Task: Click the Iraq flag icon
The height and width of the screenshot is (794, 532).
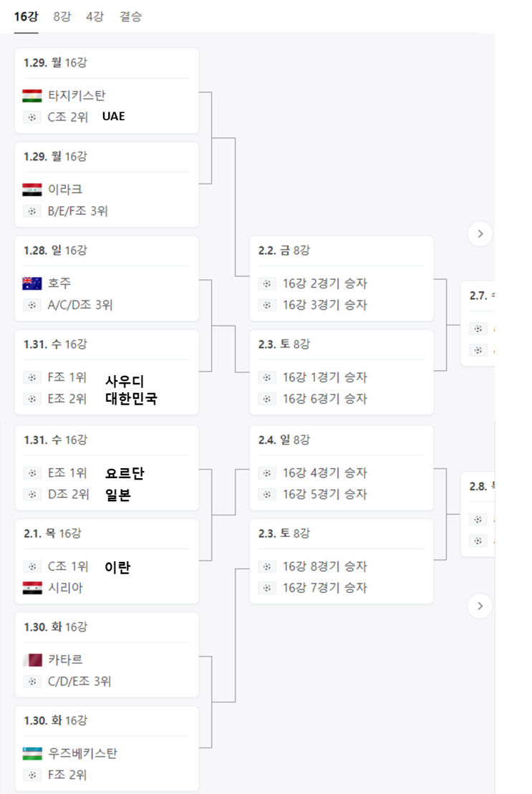Action: click(32, 190)
